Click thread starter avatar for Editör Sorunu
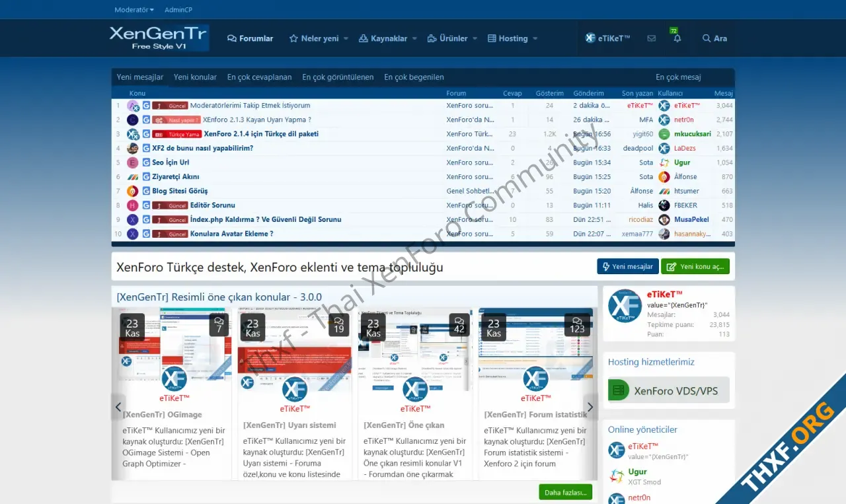 [x=133, y=205]
